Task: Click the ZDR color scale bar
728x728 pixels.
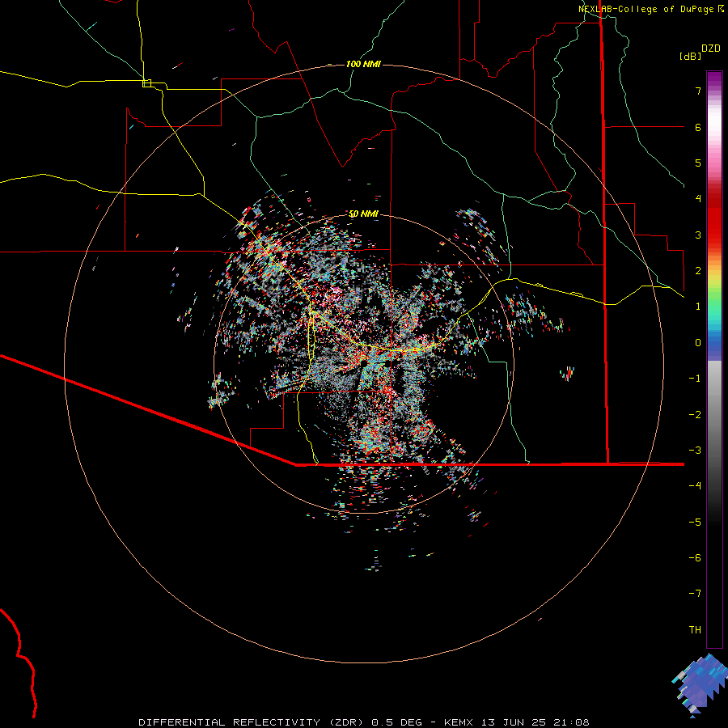Action: pos(714,359)
